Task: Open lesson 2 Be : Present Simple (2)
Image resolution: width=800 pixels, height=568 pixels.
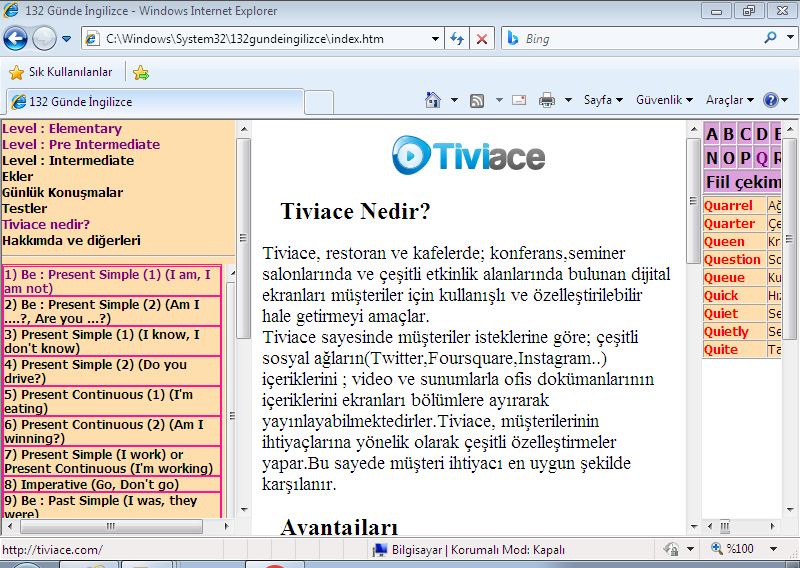Action: tap(112, 311)
